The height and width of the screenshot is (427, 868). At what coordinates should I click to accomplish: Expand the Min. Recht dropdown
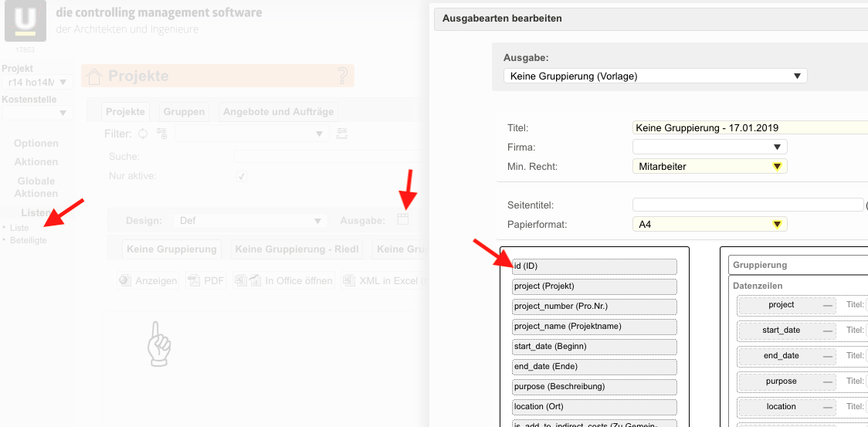709,166
